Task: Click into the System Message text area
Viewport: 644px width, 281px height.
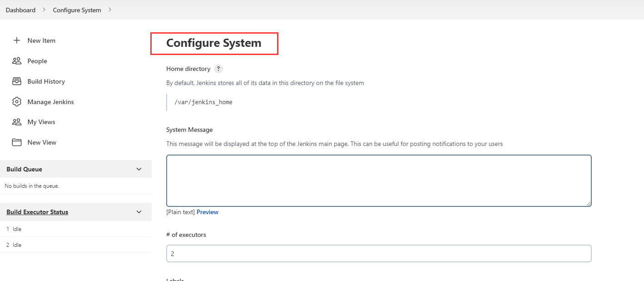Action: point(379,181)
